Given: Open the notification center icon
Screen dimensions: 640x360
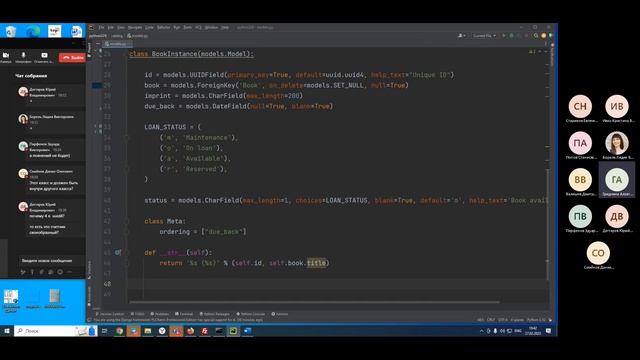Looking at the screenshot, I should click(549, 331).
